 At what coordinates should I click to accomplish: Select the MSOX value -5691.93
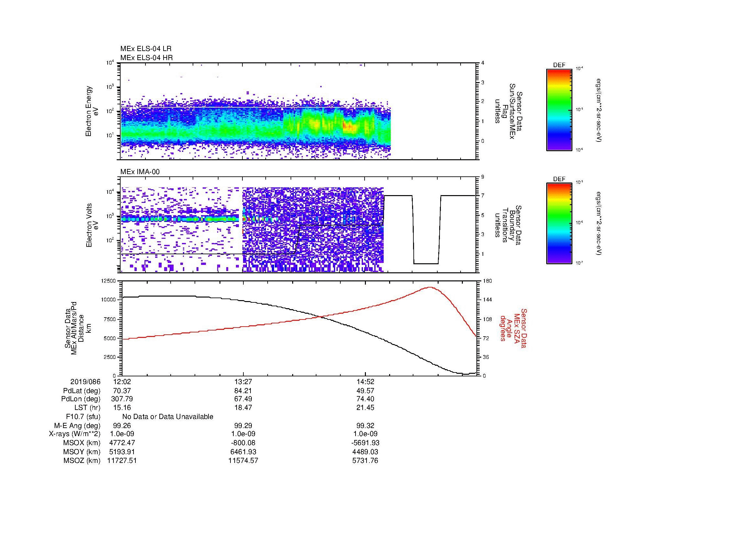click(365, 443)
